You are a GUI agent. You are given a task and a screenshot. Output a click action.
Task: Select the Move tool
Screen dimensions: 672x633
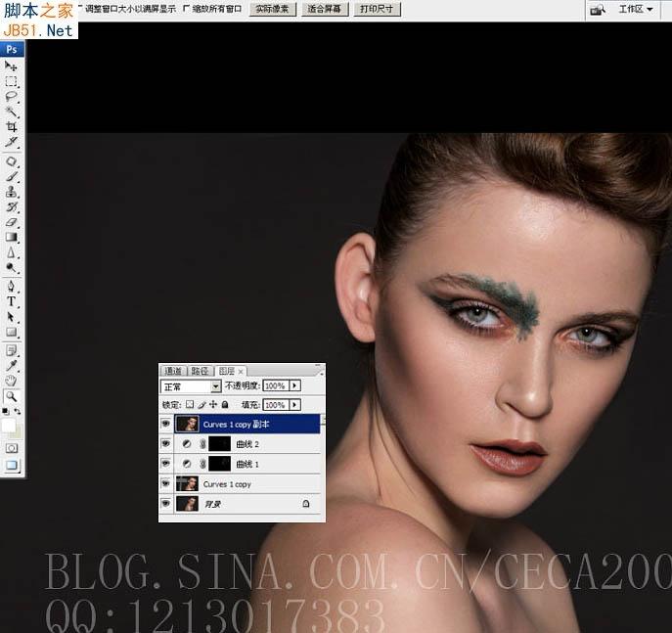click(11, 66)
